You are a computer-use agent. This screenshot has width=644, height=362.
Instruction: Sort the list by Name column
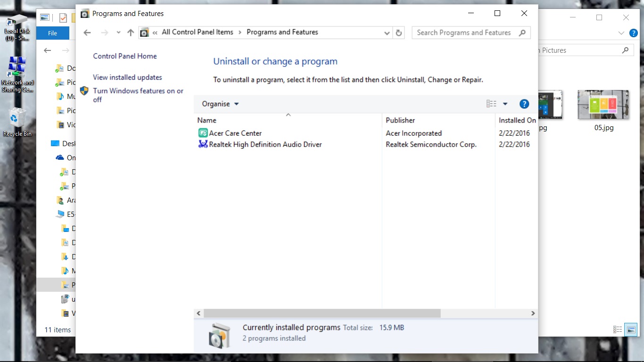[x=288, y=120]
